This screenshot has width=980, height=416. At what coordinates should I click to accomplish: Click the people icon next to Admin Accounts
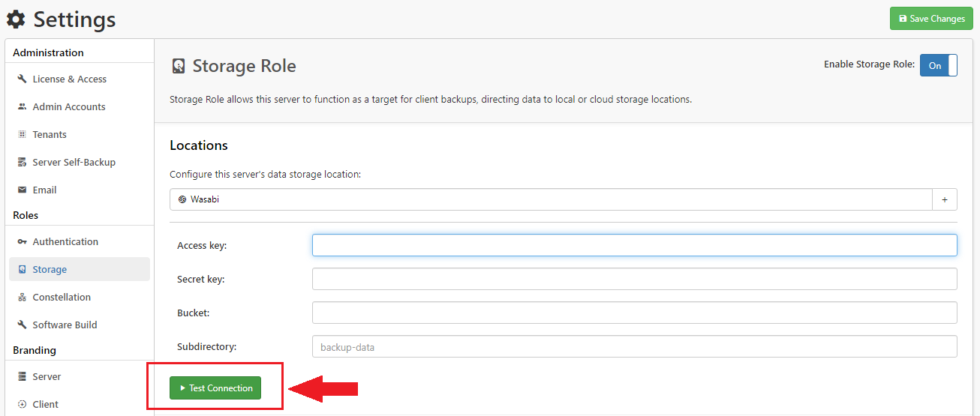23,106
